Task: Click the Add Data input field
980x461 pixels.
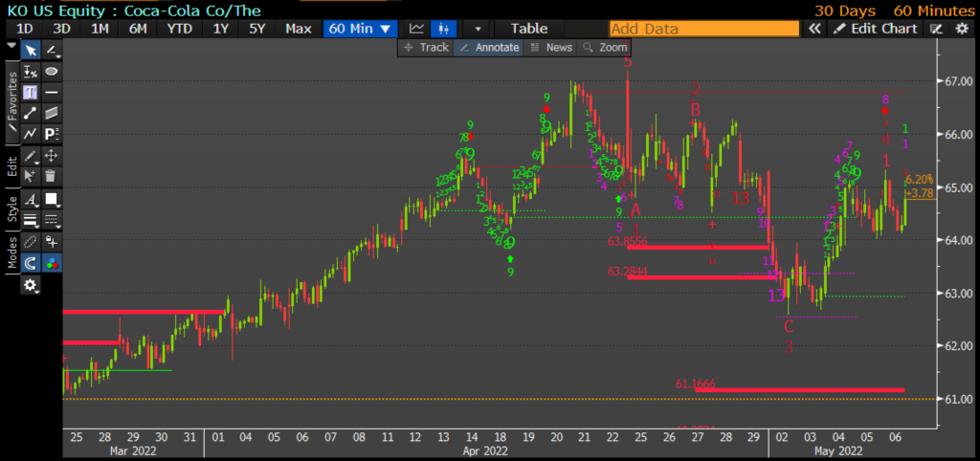Action: point(704,29)
